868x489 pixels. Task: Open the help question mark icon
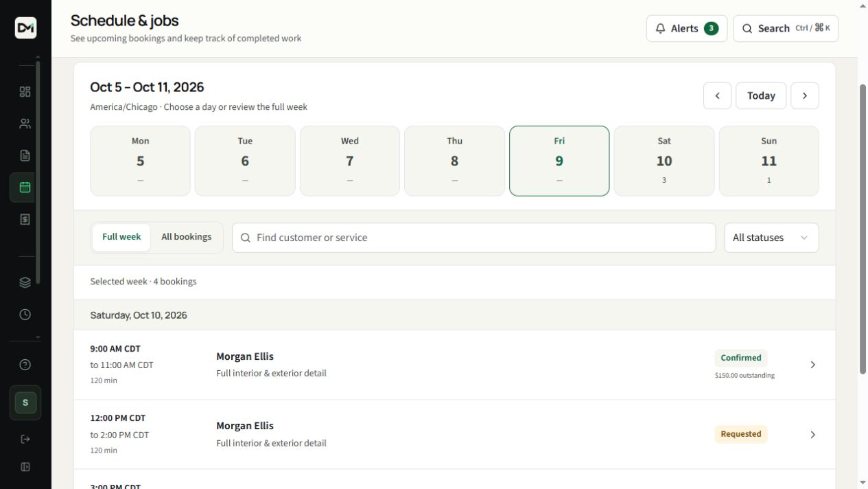(25, 365)
